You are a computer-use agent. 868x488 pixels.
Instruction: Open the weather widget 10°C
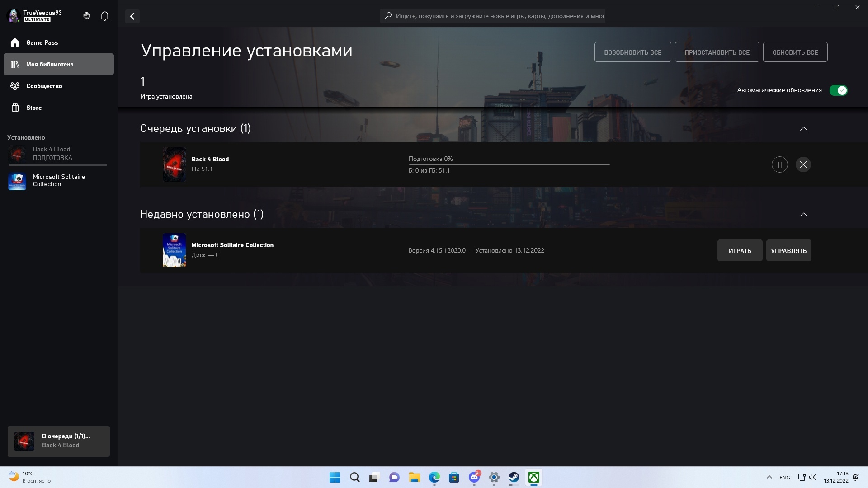pos(30,477)
